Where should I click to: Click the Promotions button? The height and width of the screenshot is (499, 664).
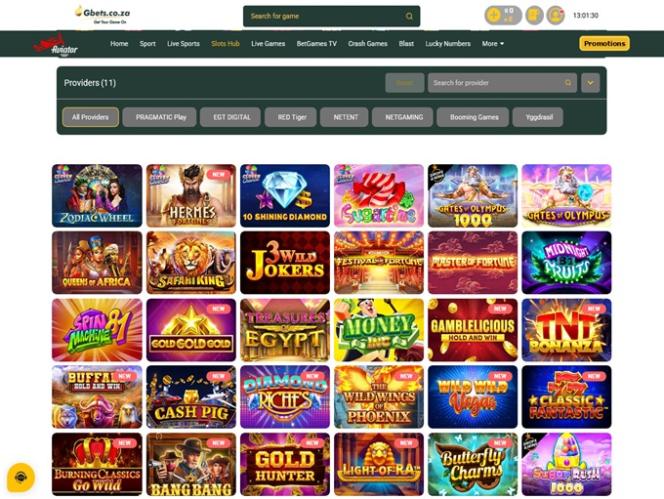coord(604,43)
